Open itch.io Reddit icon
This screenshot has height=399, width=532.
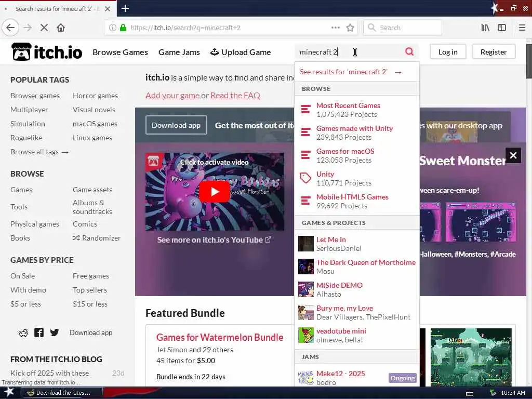pyautogui.click(x=23, y=333)
